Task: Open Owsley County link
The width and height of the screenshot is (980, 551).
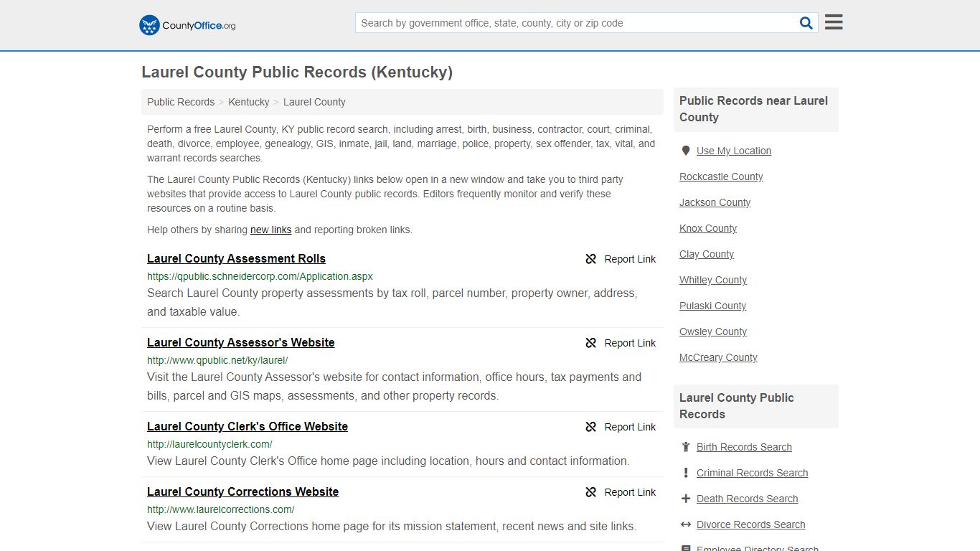Action: 713,331
